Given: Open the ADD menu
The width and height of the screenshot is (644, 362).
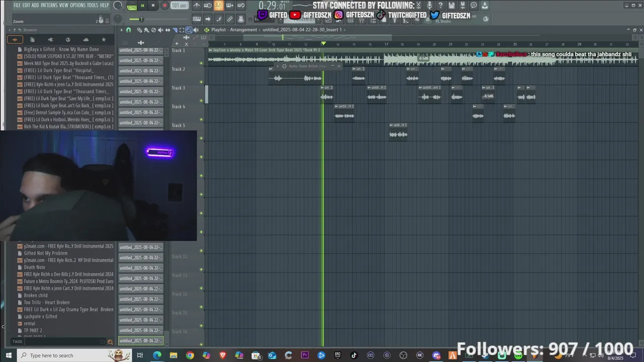Looking at the screenshot, I should point(35,5).
